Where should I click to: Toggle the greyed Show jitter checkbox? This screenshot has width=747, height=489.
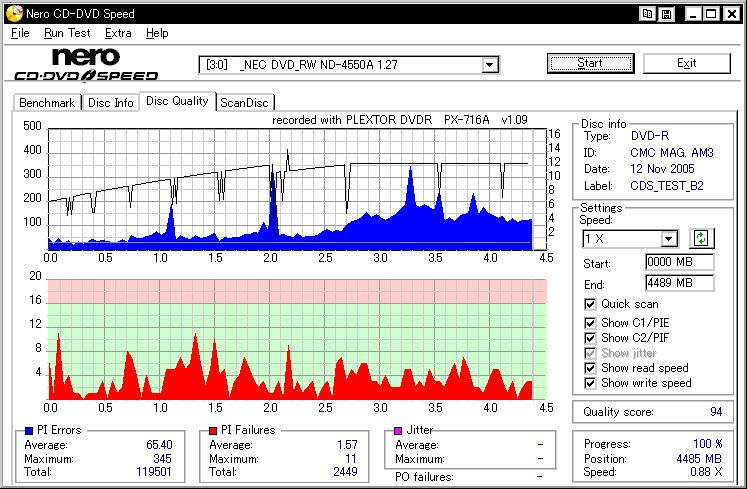click(590, 353)
